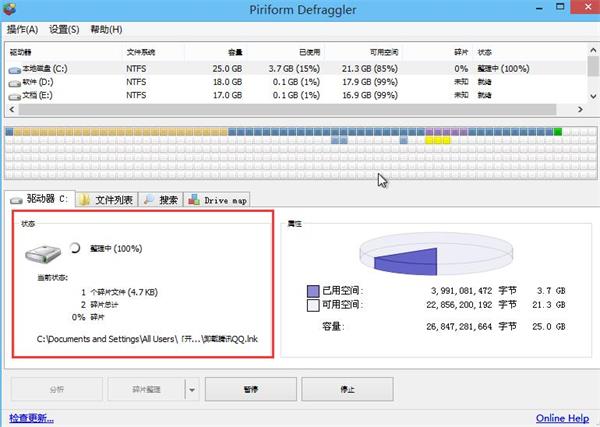Maximize the Defraggler window
600x427 pixels.
[560, 7]
